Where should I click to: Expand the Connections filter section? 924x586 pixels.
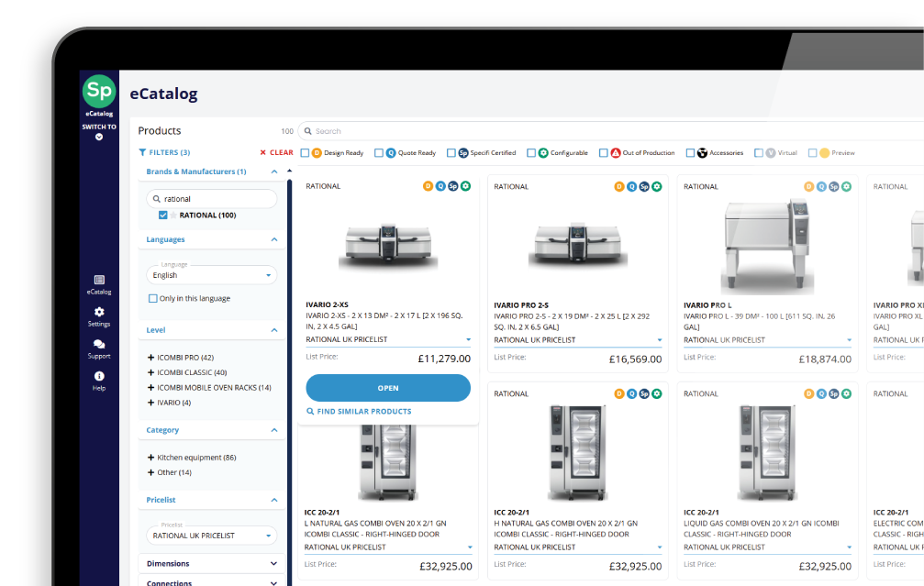pyautogui.click(x=273, y=583)
